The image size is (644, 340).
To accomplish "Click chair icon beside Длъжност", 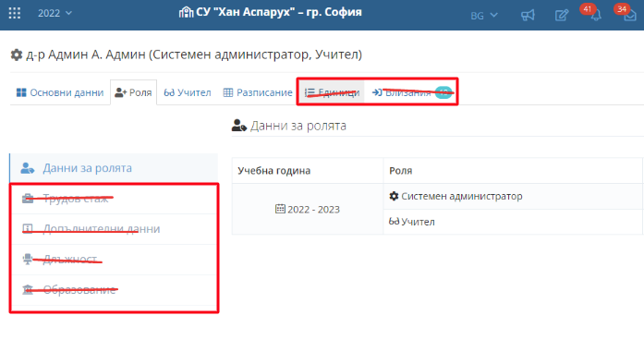I will point(28,259).
